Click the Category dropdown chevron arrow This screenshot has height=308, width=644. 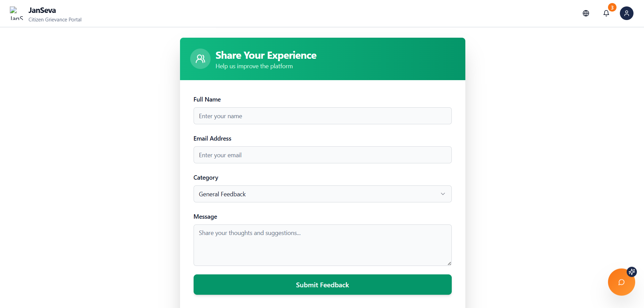coord(443,194)
